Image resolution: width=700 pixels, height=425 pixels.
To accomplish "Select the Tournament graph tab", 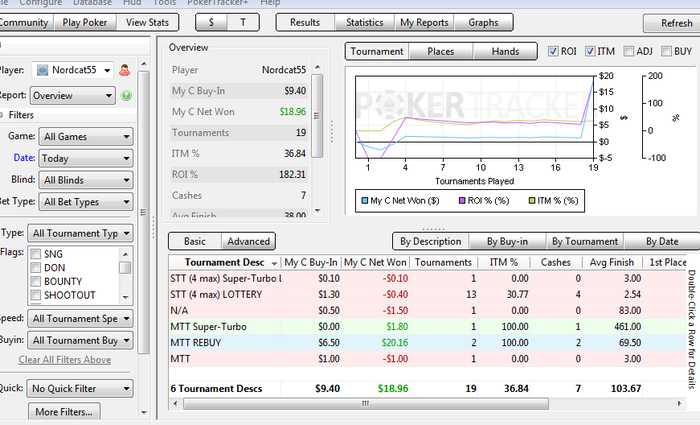I will [377, 51].
